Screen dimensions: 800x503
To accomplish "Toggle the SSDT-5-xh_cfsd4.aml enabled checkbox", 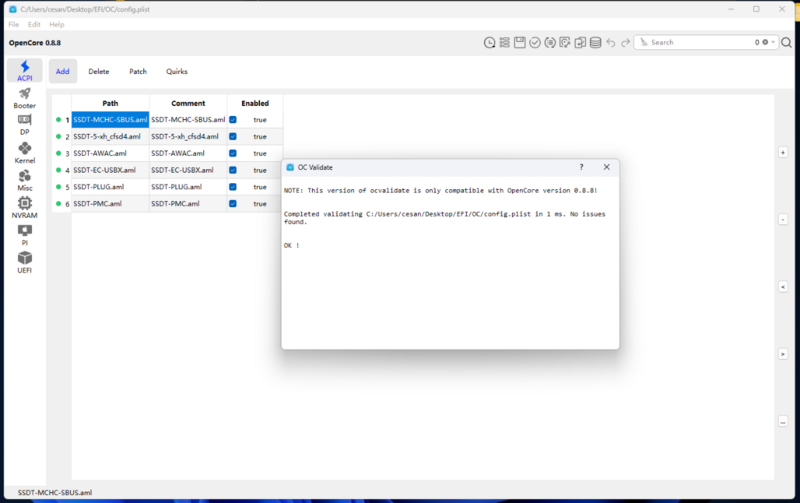I will pyautogui.click(x=233, y=137).
